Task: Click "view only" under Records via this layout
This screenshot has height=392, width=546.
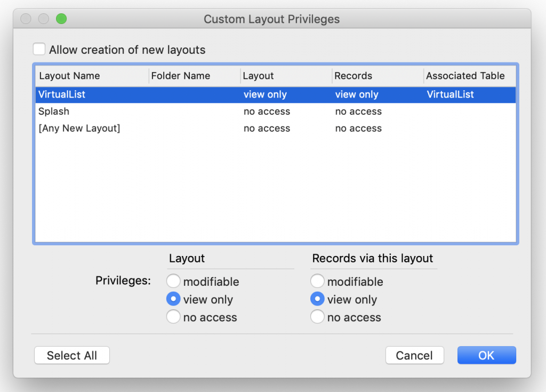Action: click(318, 299)
